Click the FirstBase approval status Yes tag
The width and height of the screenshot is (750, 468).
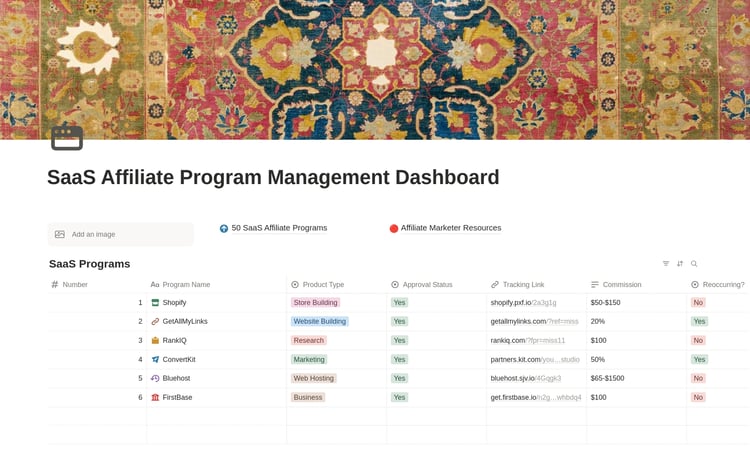[399, 397]
